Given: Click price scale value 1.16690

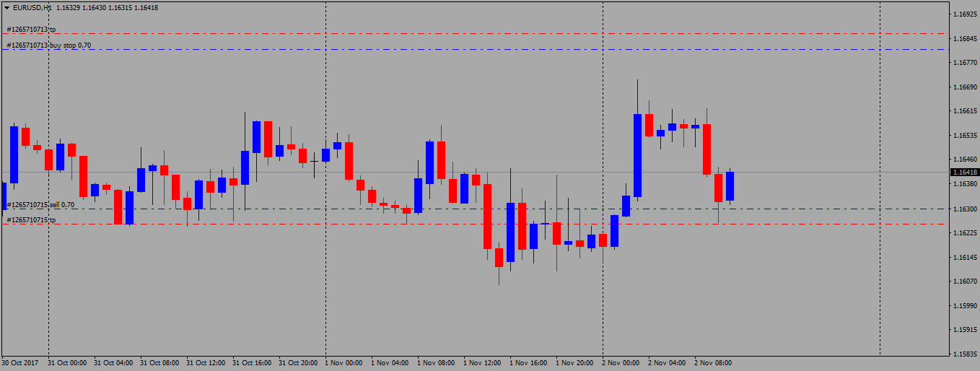Looking at the screenshot, I should point(964,87).
